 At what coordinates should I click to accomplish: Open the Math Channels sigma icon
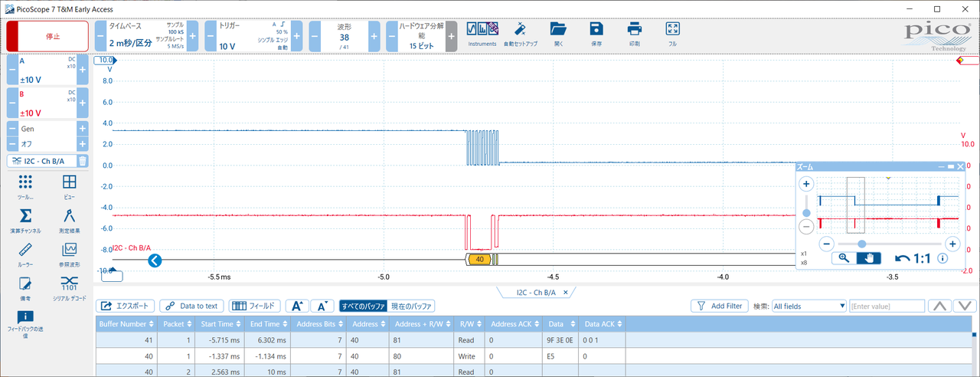(25, 217)
